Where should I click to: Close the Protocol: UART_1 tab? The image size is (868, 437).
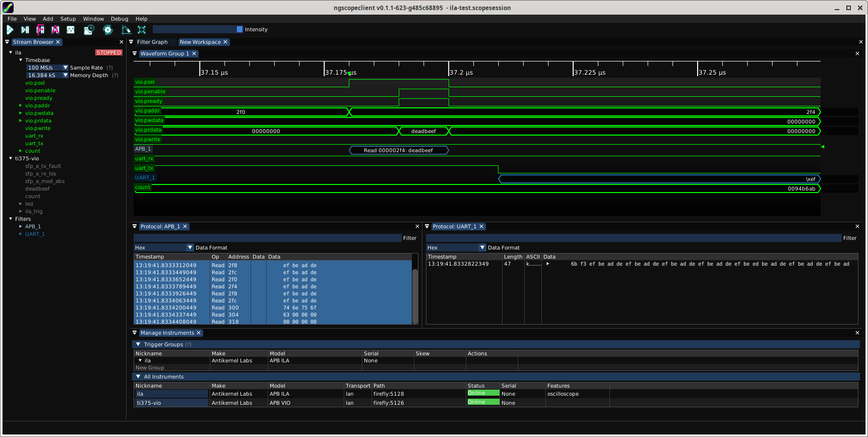[x=481, y=227]
